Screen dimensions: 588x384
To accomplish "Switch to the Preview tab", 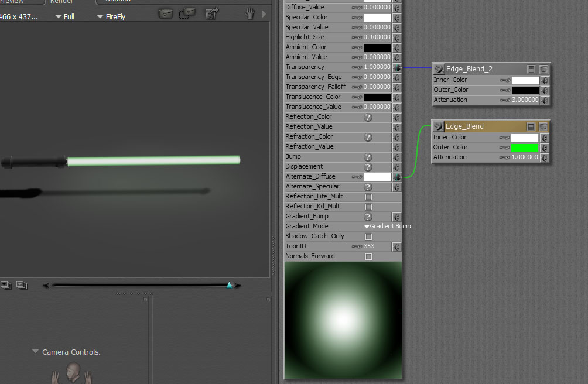I will 18,2.
